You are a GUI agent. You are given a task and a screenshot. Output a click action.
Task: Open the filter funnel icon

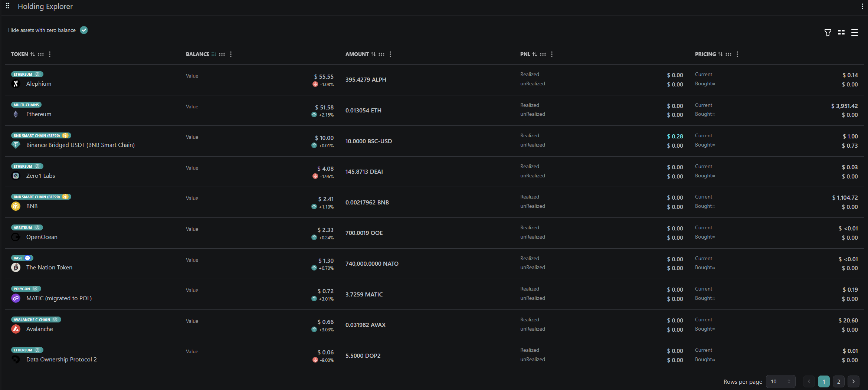[828, 33]
